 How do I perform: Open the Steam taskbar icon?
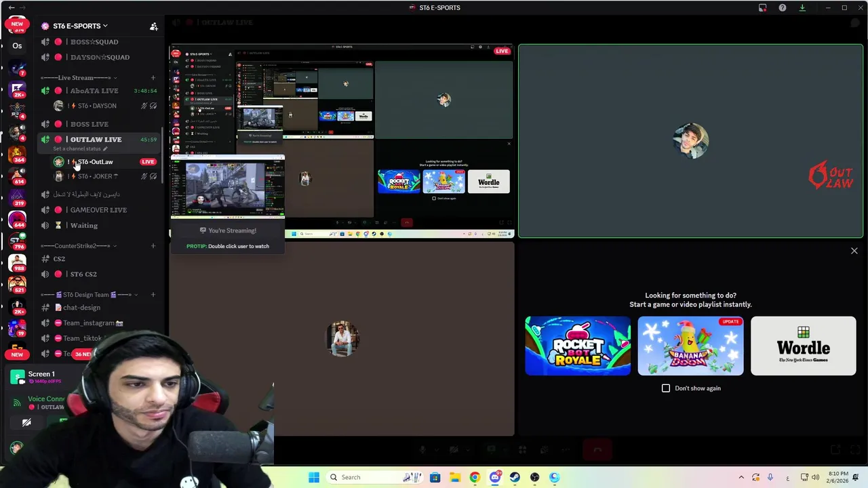pyautogui.click(x=515, y=477)
